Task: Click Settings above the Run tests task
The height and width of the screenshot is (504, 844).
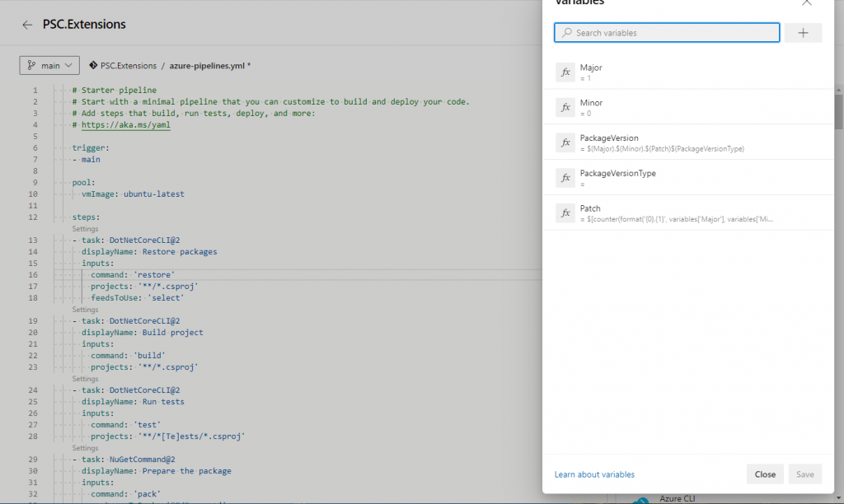Action: coord(85,379)
